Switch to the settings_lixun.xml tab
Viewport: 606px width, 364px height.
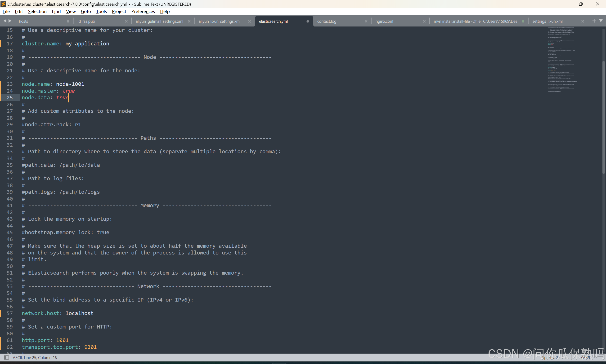547,21
